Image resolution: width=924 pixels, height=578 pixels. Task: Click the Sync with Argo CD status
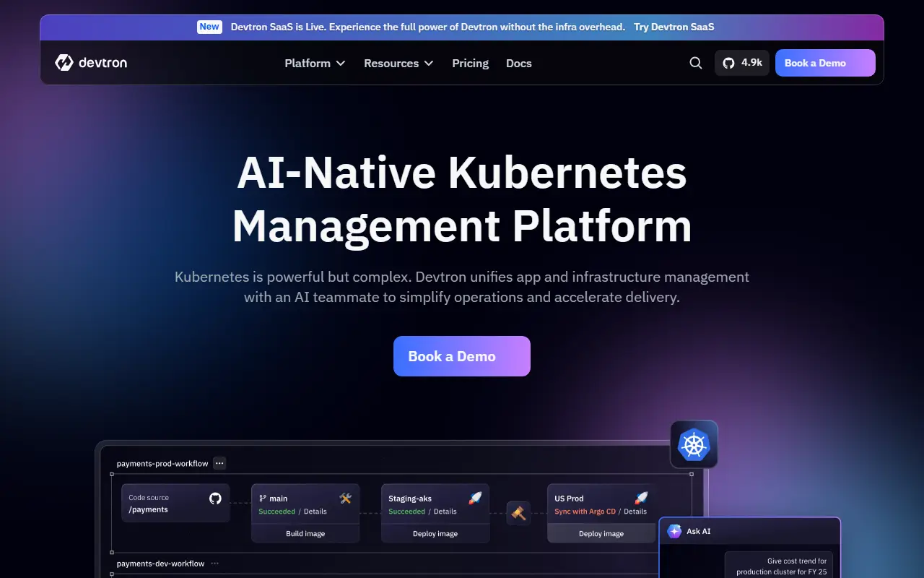tap(585, 512)
